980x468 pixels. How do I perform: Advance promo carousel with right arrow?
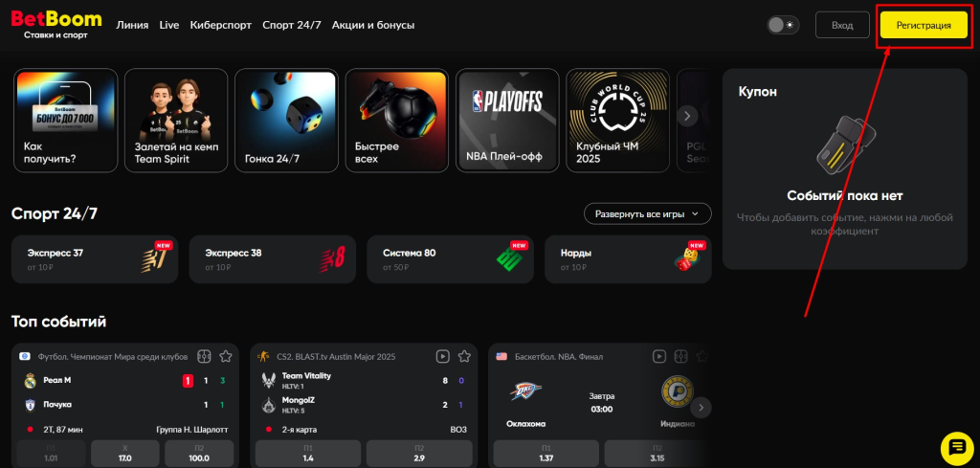pyautogui.click(x=687, y=116)
